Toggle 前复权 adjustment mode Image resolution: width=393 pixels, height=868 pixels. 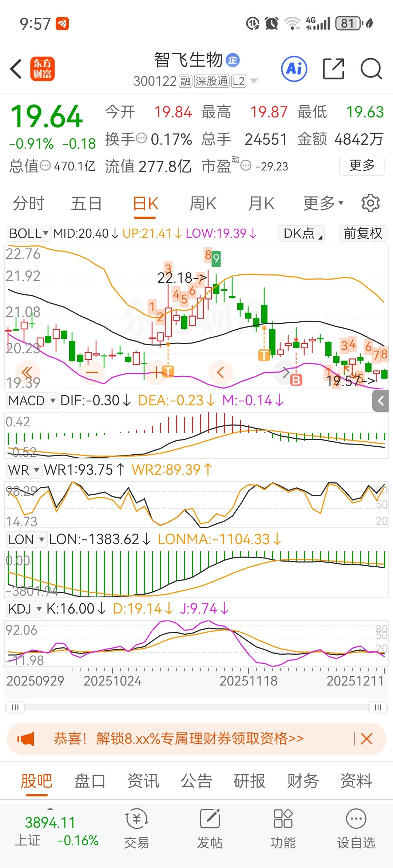point(363,233)
